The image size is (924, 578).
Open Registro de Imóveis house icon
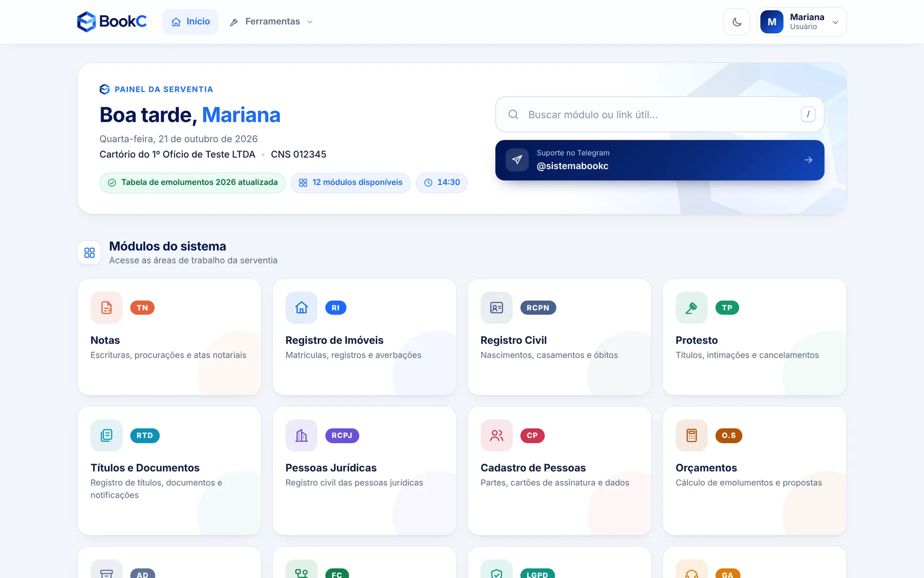pos(301,308)
